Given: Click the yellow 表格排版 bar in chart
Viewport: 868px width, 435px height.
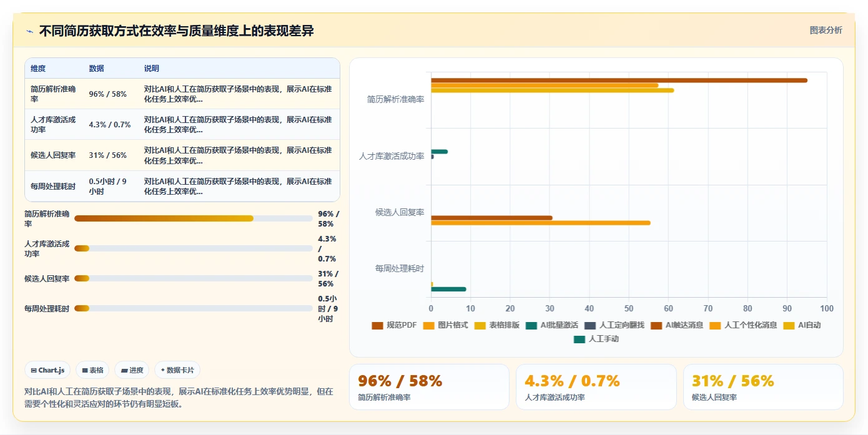Looking at the screenshot, I should coord(552,90).
